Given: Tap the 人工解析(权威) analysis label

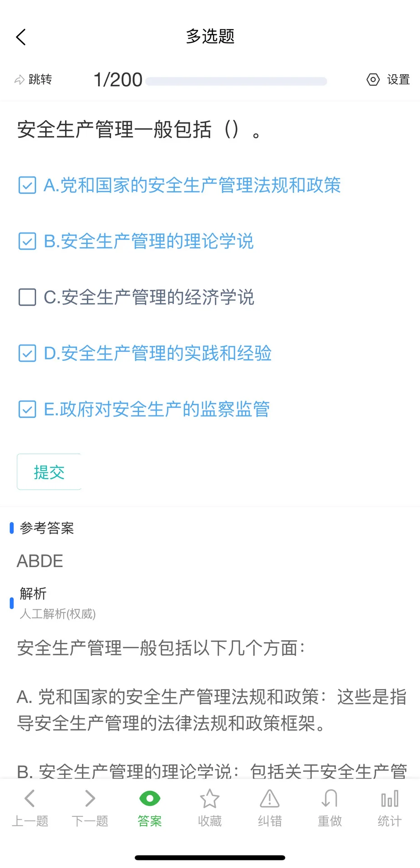Looking at the screenshot, I should [58, 614].
